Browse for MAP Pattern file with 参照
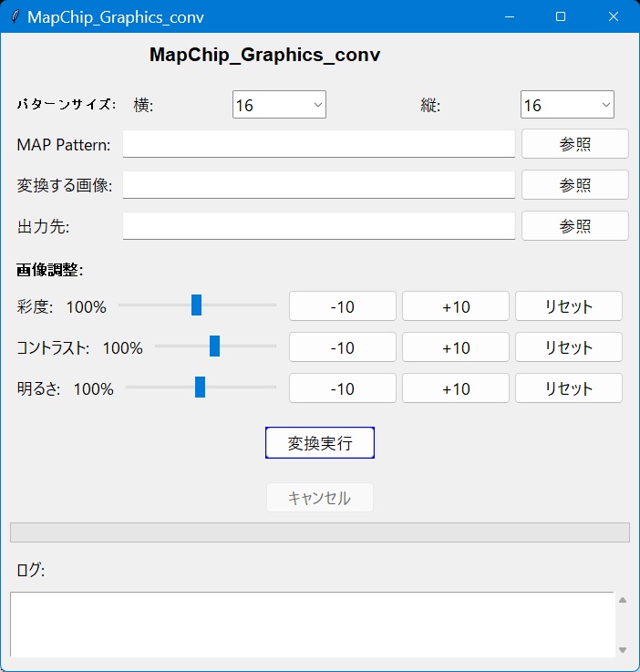 pyautogui.click(x=575, y=144)
